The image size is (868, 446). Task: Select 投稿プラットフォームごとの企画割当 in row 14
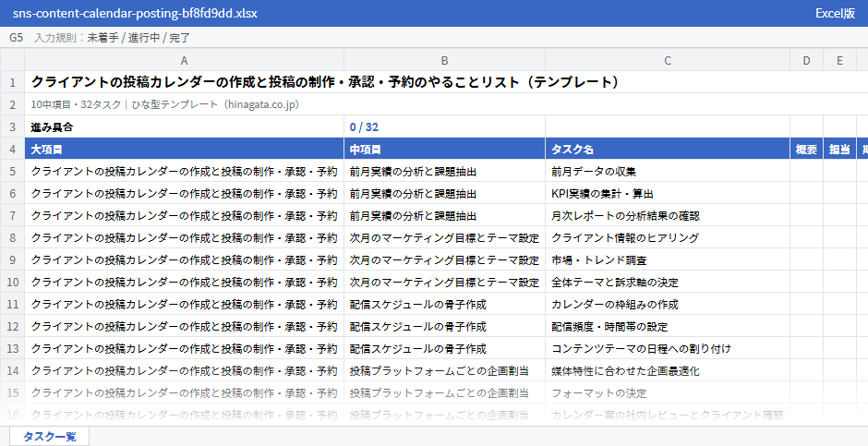coord(444,370)
